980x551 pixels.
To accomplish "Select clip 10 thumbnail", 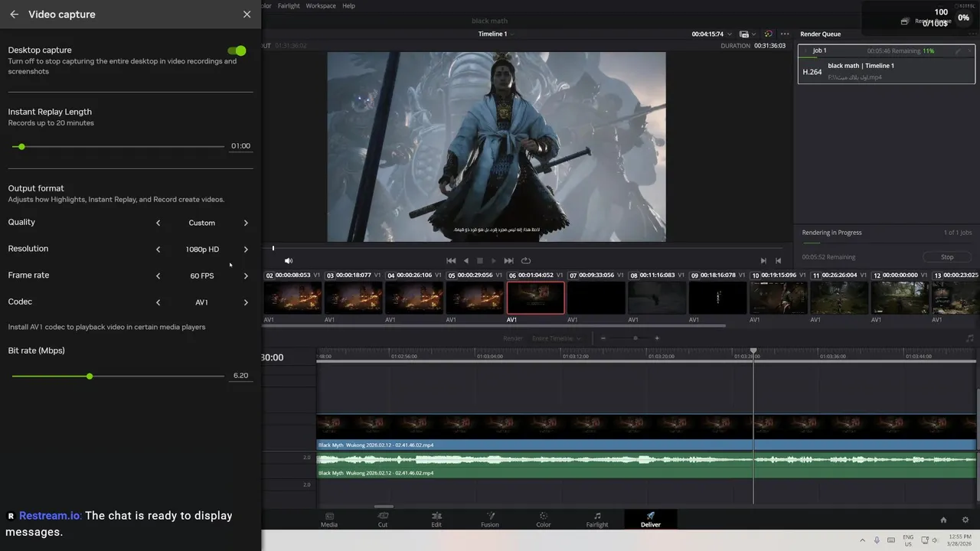I will [x=779, y=298].
